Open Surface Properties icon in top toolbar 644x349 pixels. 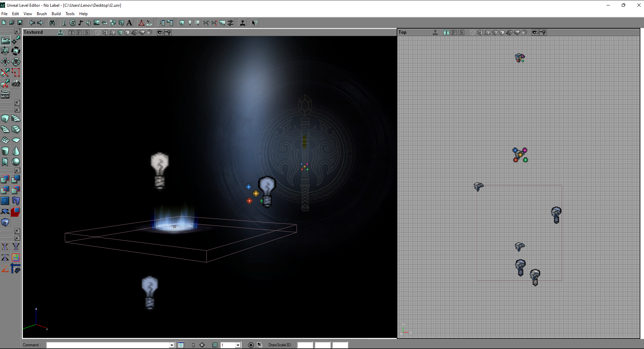coord(170,23)
